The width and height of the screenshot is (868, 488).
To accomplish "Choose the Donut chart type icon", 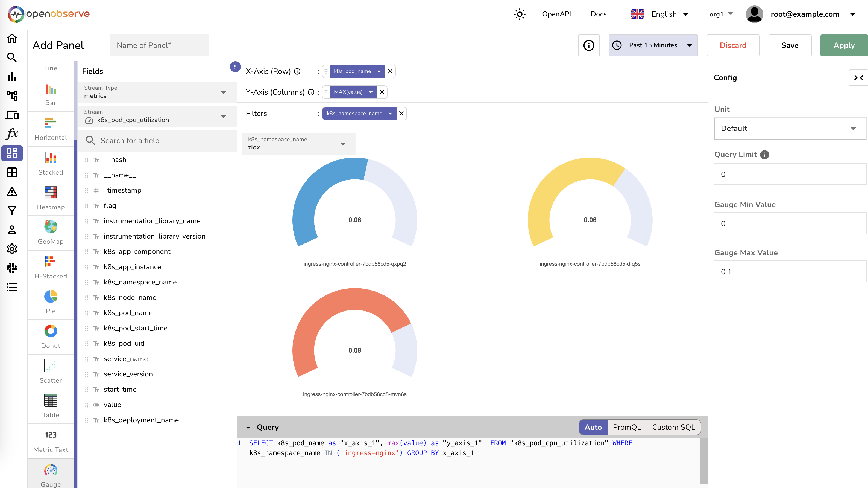I will point(51,331).
